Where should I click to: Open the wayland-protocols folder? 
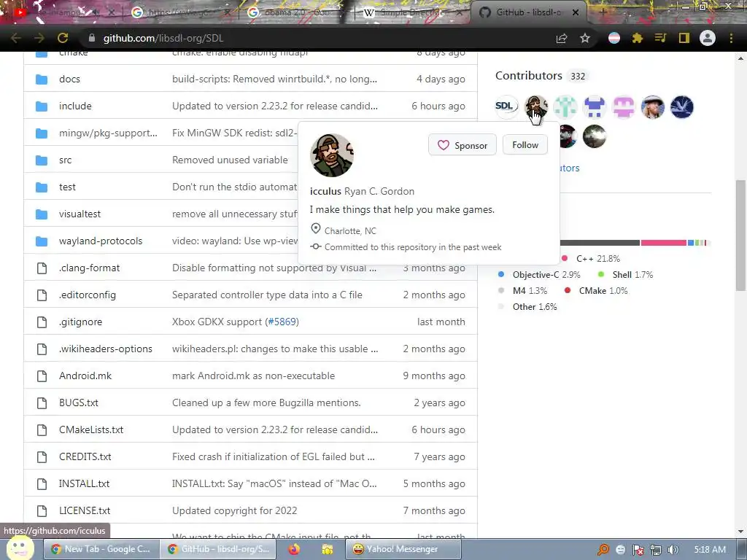pyautogui.click(x=101, y=241)
